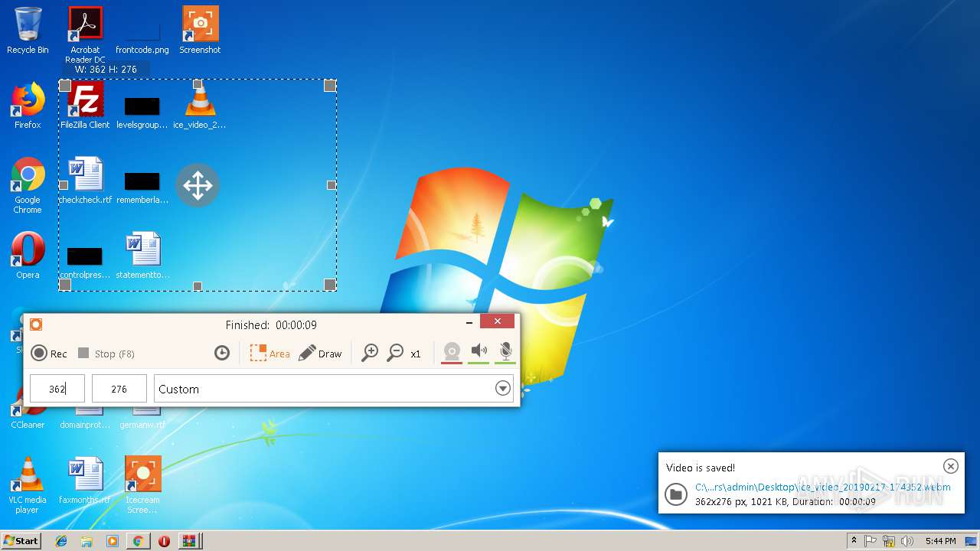The height and width of the screenshot is (551, 980).
Task: Expand the dropdown arrow beside Custom
Action: coord(502,389)
